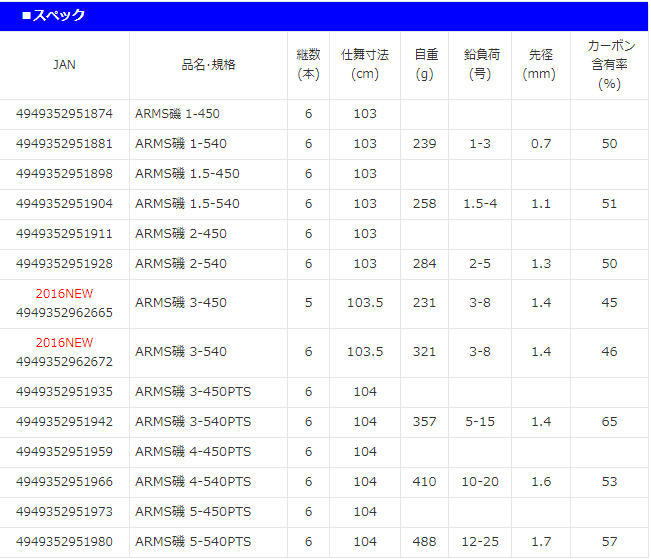Click carbon content value 45
Screen dimensions: 651x559
pos(609,303)
